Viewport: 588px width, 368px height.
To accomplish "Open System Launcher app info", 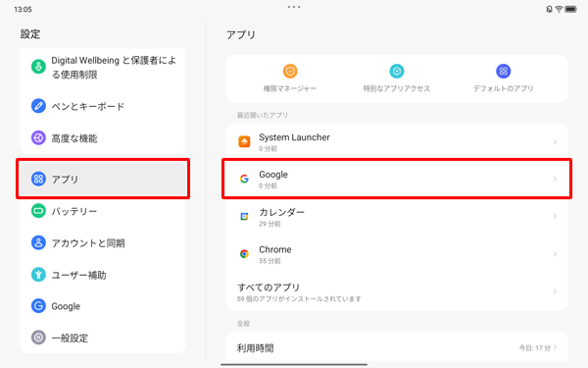I will (x=397, y=141).
